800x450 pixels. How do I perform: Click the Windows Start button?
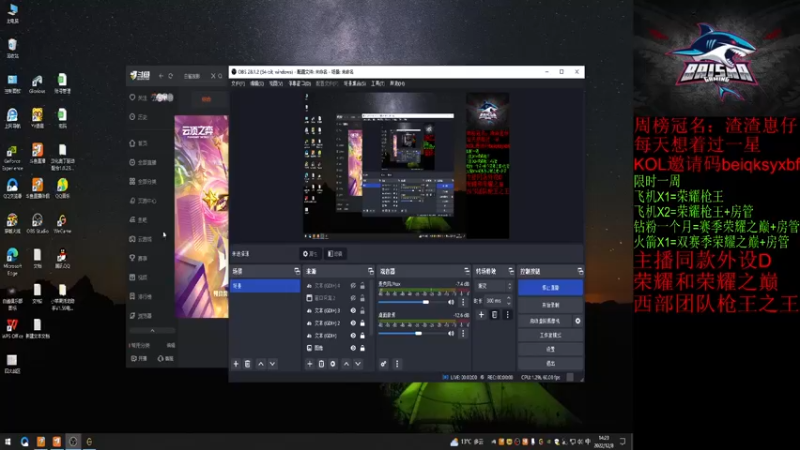coord(8,442)
